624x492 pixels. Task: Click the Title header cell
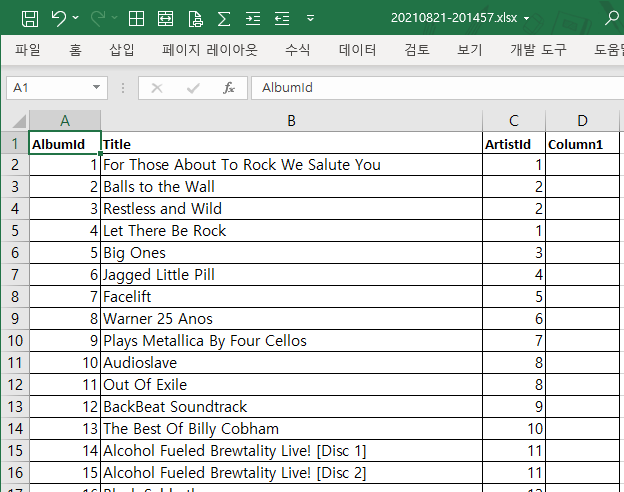[x=291, y=143]
